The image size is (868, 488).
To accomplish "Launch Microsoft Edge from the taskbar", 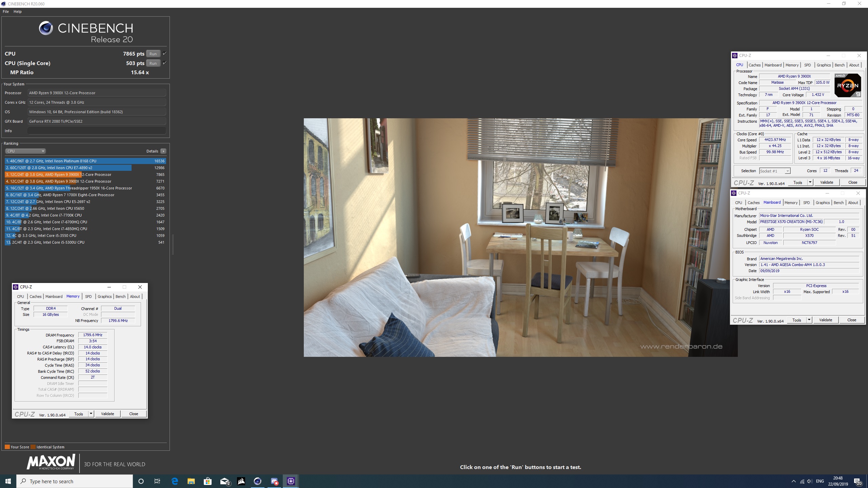I will [175, 481].
